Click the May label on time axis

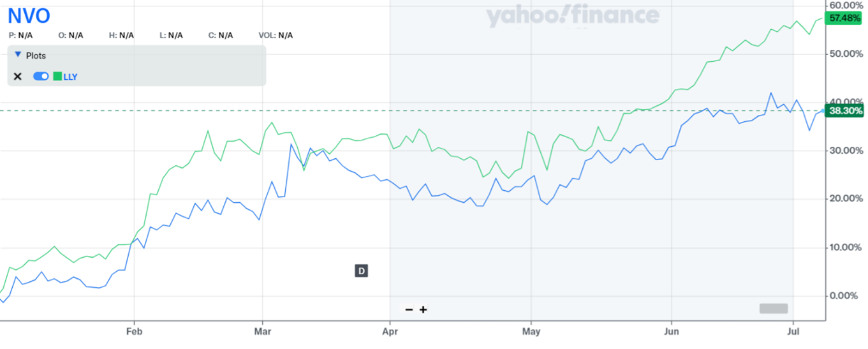click(531, 331)
